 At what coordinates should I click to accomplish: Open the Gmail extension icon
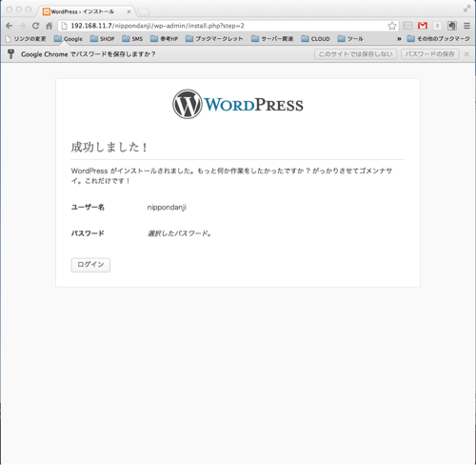click(423, 26)
